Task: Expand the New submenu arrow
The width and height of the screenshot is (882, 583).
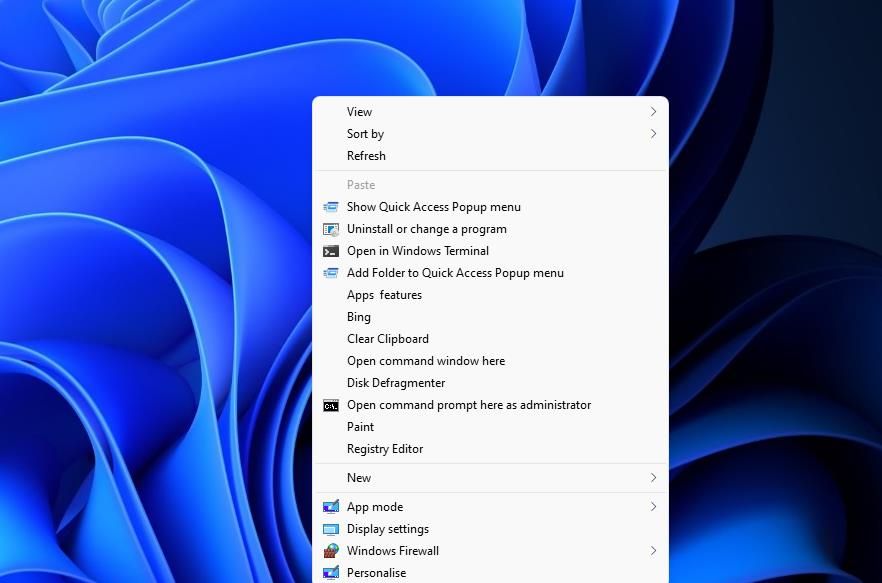Action: pyautogui.click(x=653, y=478)
